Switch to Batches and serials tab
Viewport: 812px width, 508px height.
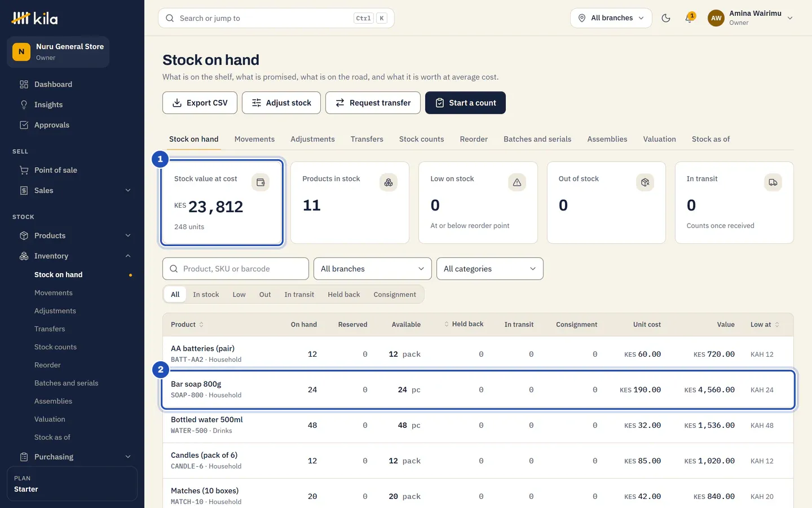click(x=537, y=139)
